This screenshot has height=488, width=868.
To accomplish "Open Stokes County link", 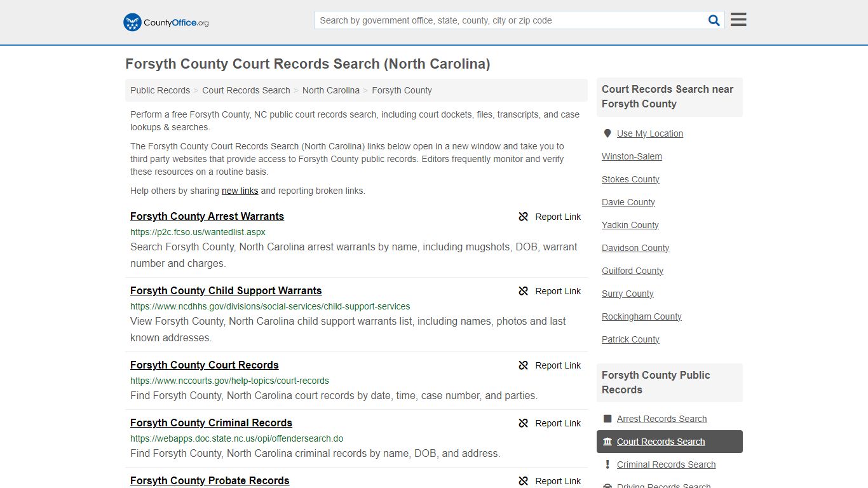I will [630, 179].
